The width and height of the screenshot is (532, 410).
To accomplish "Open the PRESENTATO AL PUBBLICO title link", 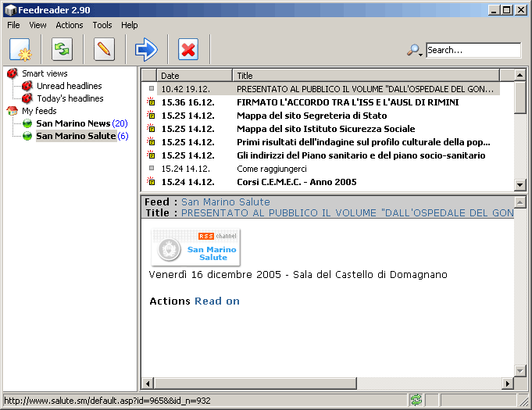I will pos(347,212).
